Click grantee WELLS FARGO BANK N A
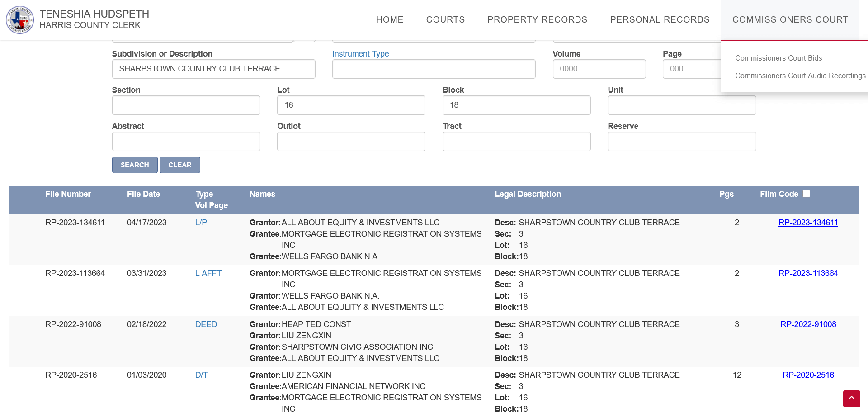 (330, 256)
